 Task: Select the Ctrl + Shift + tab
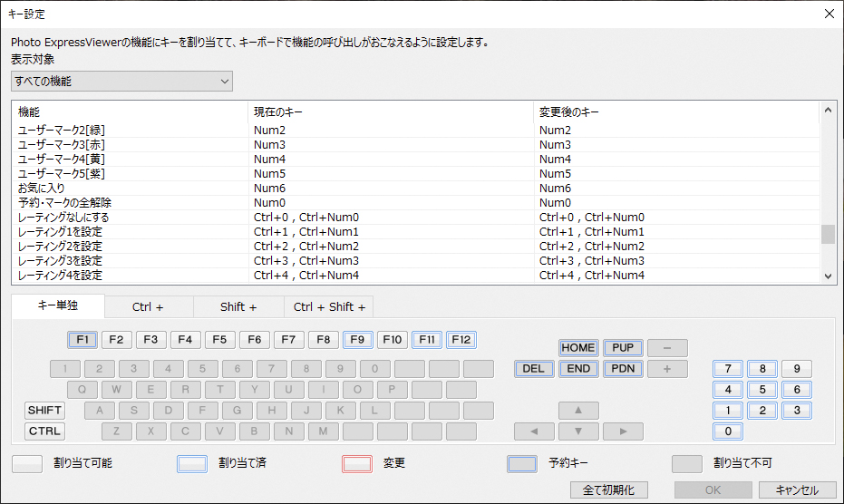[x=329, y=307]
